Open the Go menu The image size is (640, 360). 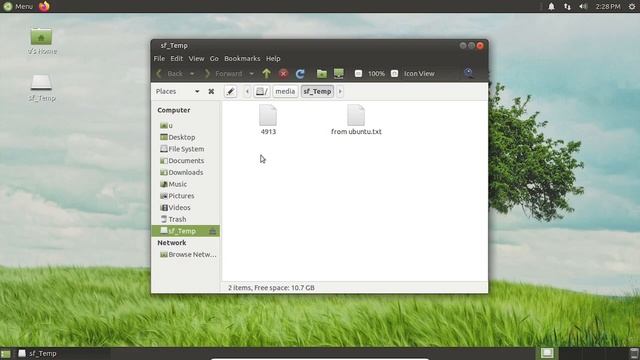(x=214, y=58)
